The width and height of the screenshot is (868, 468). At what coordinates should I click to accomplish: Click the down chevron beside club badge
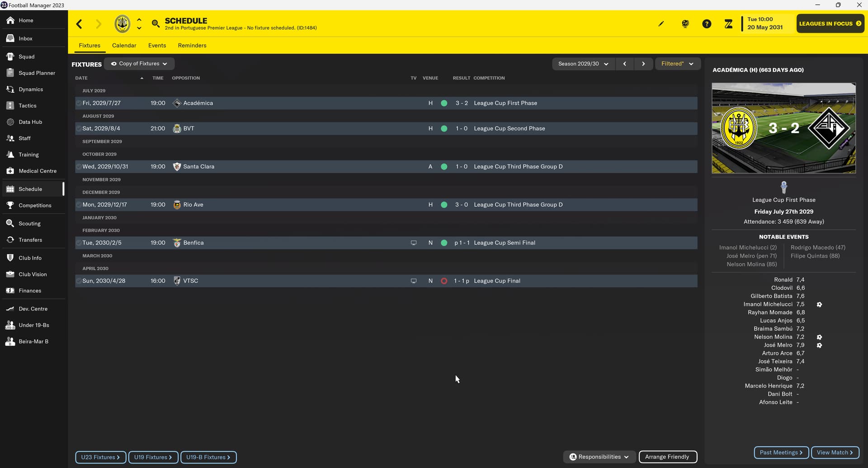click(139, 28)
